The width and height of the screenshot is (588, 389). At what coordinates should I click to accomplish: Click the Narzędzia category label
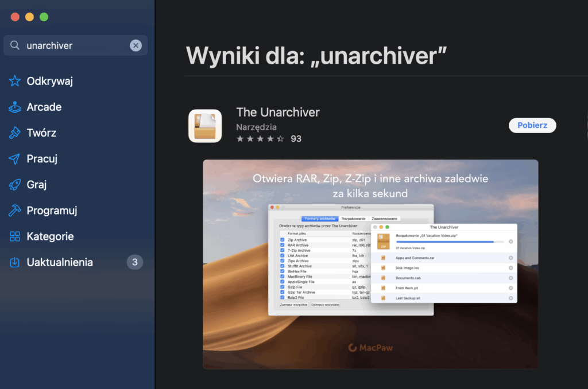tap(256, 127)
